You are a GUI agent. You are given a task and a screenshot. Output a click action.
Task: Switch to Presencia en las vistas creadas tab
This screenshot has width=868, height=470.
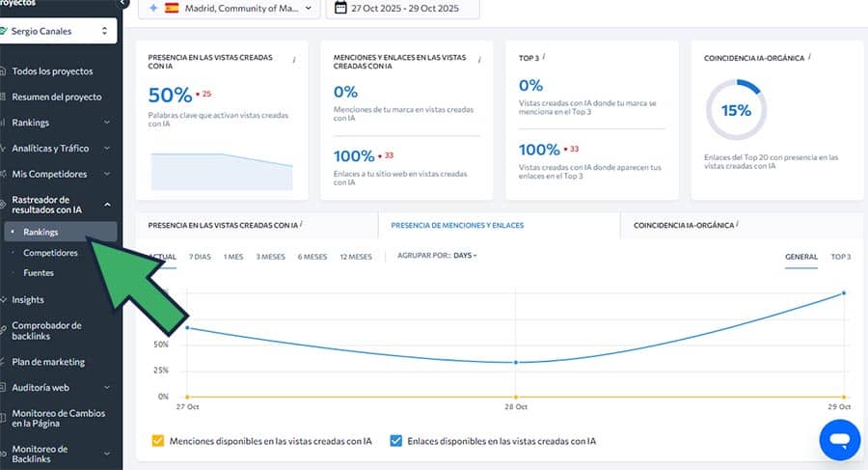257,226
